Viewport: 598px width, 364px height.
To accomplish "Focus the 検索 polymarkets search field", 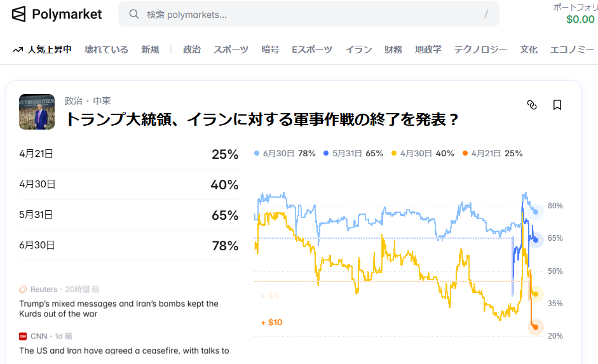I will pyautogui.click(x=305, y=14).
